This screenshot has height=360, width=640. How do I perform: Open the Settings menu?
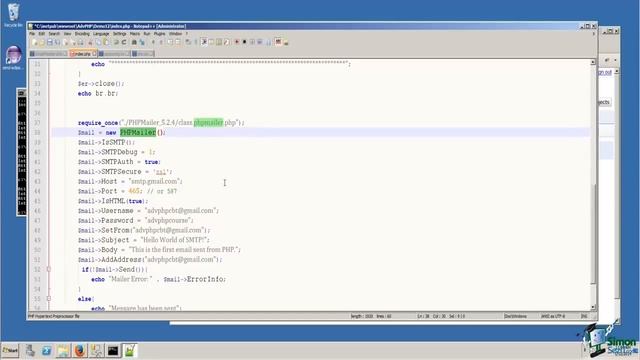click(120, 34)
